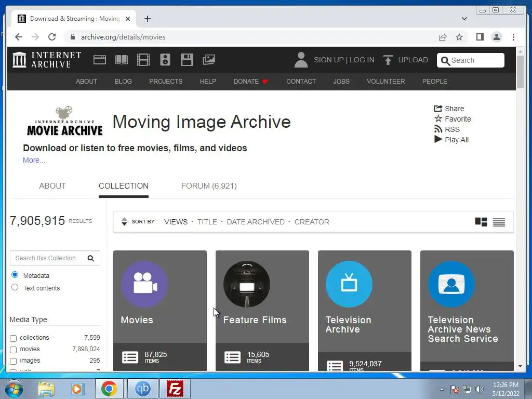Sort results by VIEWS

(176, 222)
